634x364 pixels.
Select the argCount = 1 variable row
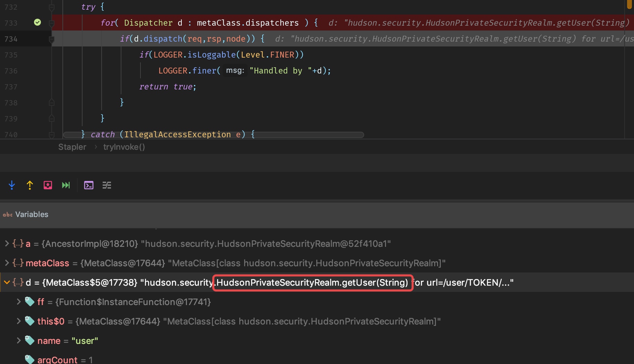pyautogui.click(x=317, y=359)
